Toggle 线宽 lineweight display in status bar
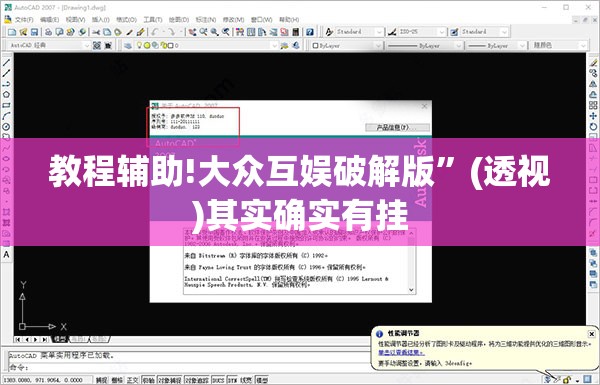Screen dimensions: 600x385 click(246, 380)
